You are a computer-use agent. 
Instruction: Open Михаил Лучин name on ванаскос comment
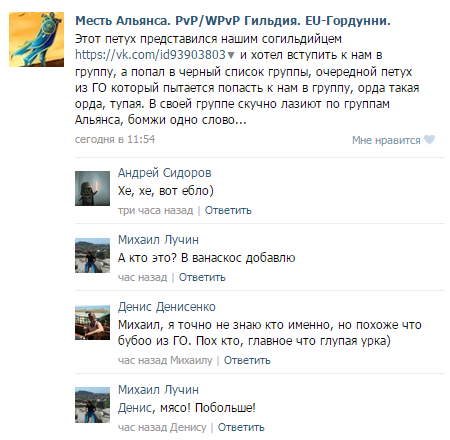pos(158,240)
